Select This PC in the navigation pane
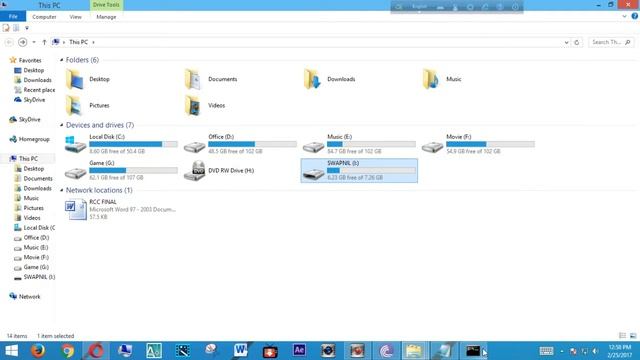The width and height of the screenshot is (640, 360). click(28, 159)
